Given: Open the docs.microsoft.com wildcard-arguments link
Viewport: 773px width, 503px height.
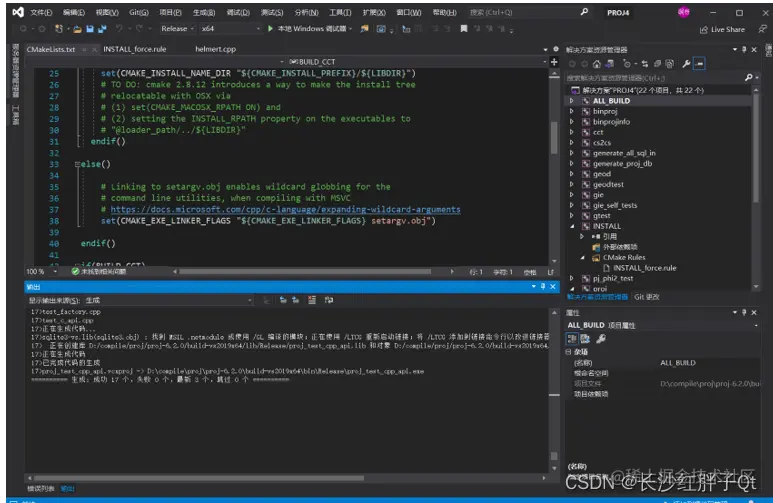Looking at the screenshot, I should point(285,210).
